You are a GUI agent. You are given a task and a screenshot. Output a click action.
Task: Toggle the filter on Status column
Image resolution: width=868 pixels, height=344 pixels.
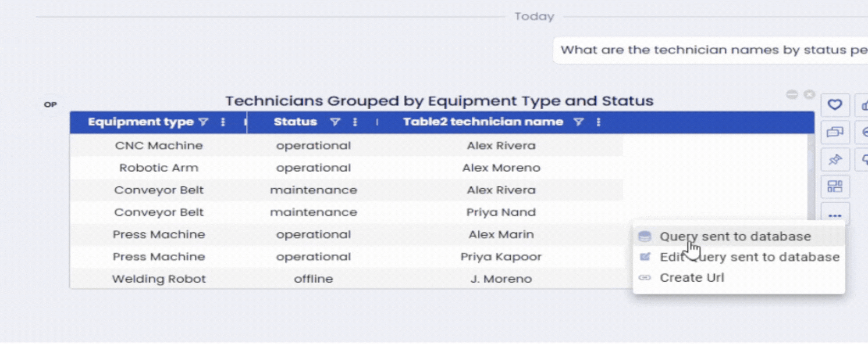tap(335, 122)
